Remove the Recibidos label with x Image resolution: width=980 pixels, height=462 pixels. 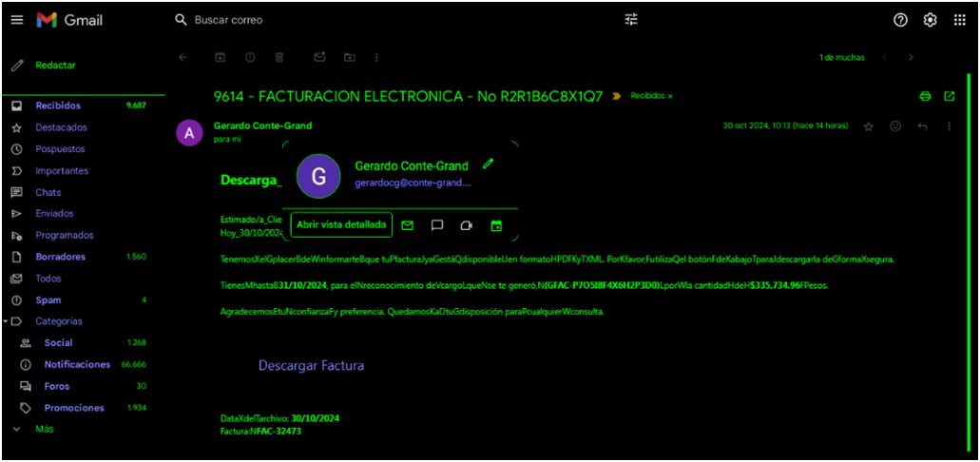point(670,97)
